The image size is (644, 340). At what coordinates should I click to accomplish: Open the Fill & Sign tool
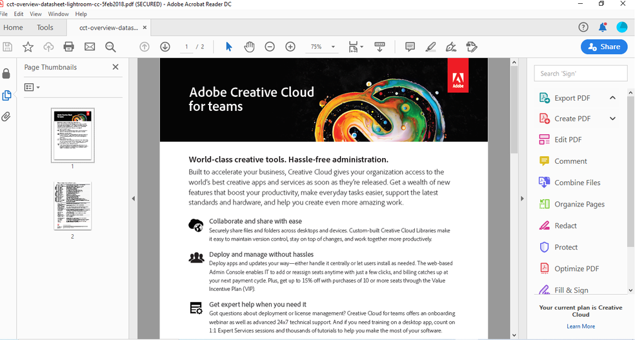[x=563, y=290]
